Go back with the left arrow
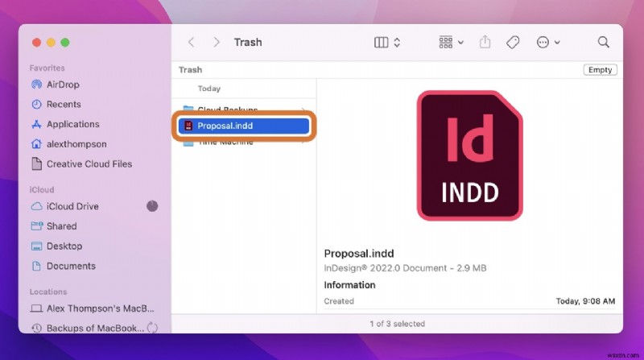The width and height of the screenshot is (644, 360). 191,43
